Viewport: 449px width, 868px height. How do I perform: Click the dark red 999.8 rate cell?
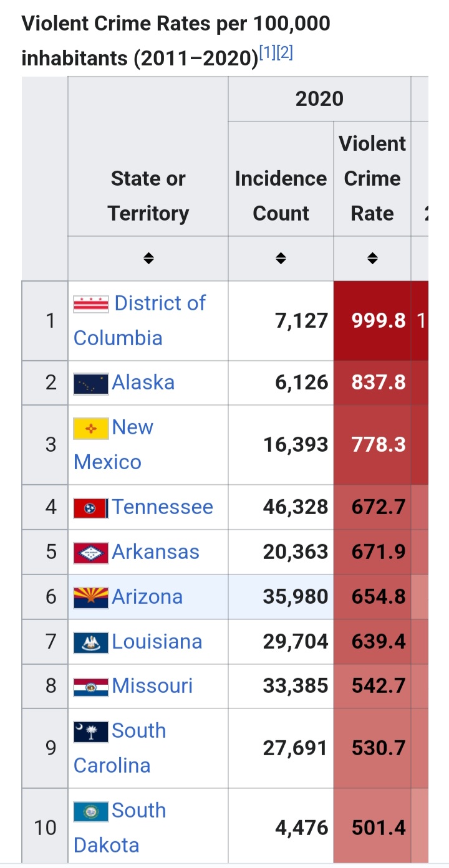tap(372, 320)
